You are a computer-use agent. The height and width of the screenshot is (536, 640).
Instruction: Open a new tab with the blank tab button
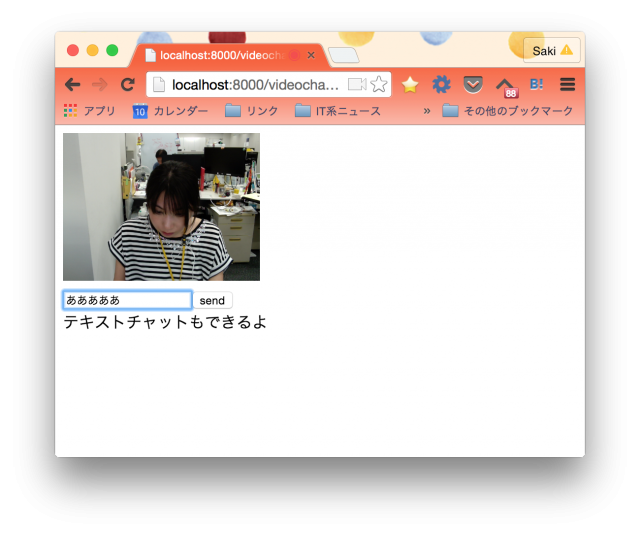click(x=344, y=55)
